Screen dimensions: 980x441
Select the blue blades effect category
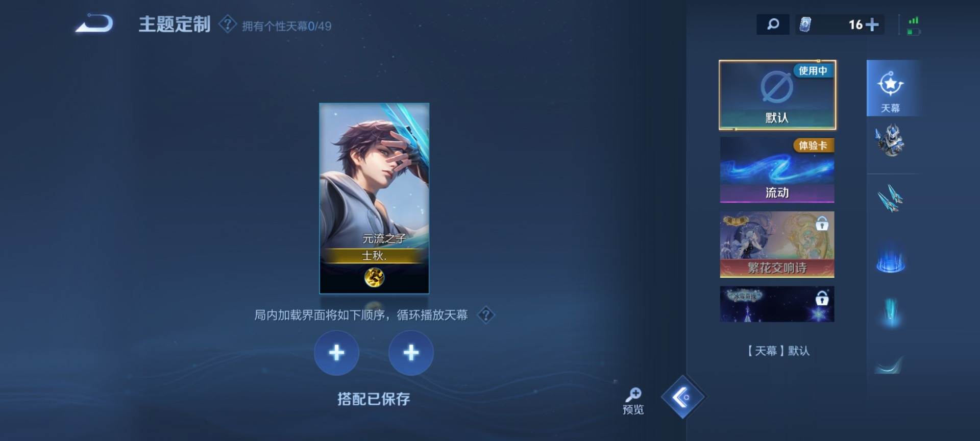tap(890, 198)
